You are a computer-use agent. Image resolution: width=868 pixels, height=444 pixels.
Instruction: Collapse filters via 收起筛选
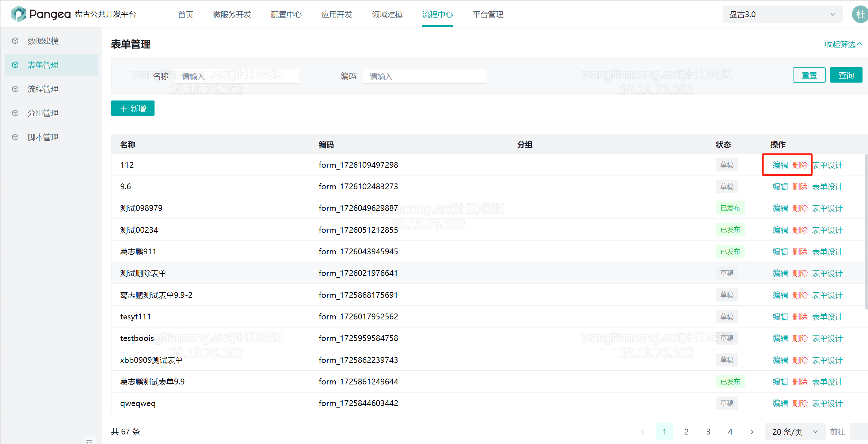point(843,44)
